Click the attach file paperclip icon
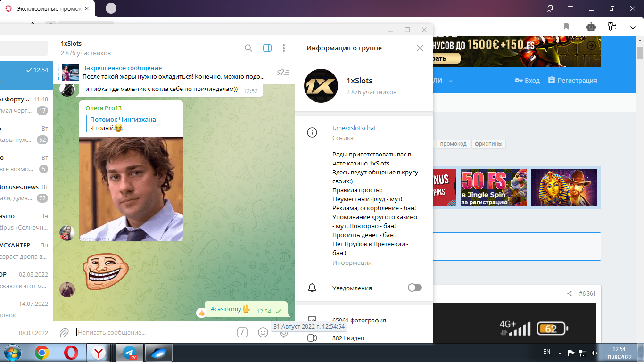The width and height of the screenshot is (644, 362). tap(64, 332)
